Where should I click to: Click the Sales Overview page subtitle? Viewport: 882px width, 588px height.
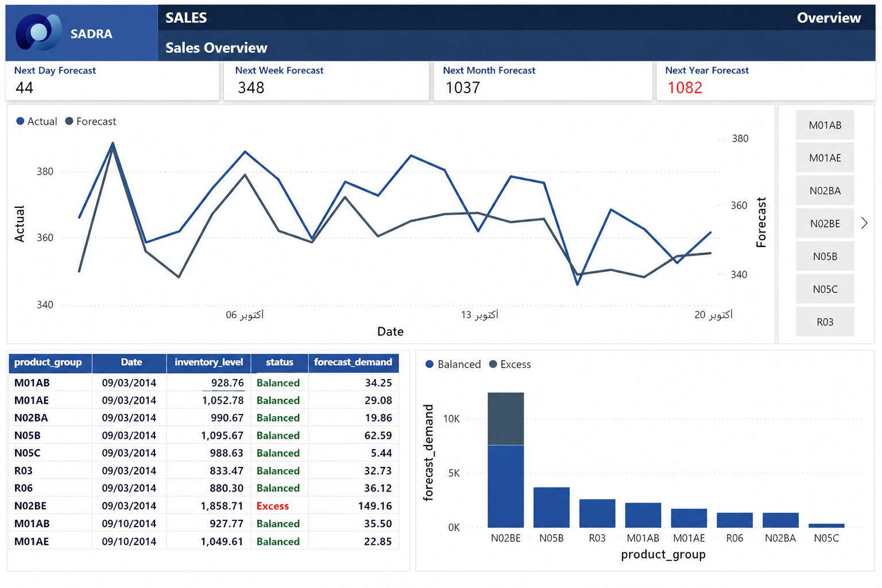pyautogui.click(x=216, y=48)
